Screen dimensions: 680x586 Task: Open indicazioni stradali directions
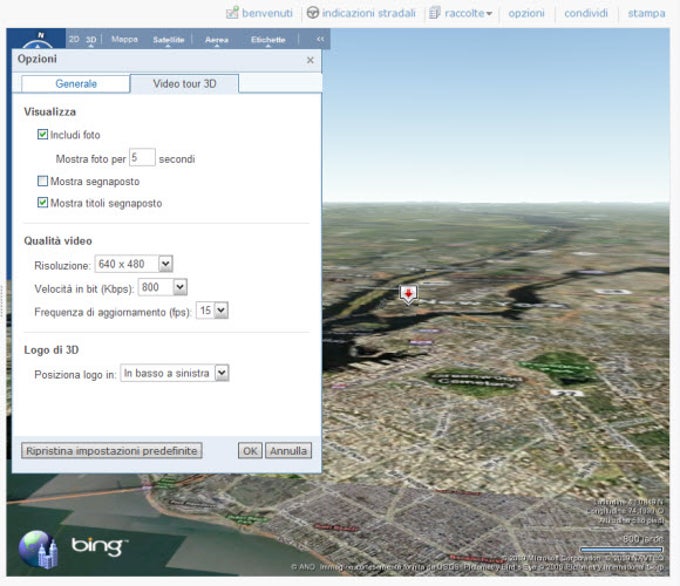(x=369, y=13)
